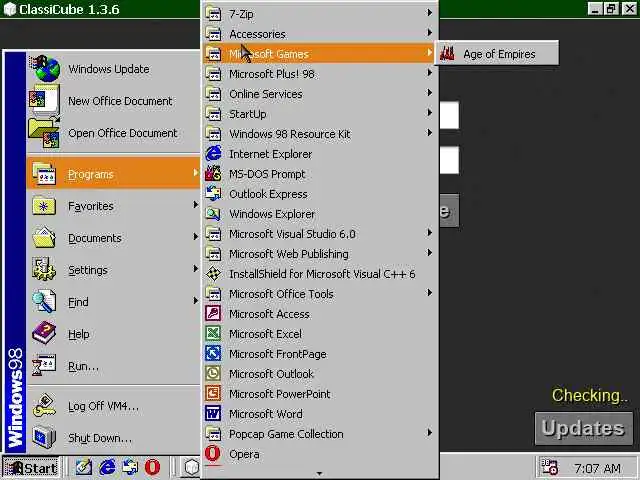Screen dimensions: 640x480
Task: Click the Run icon
Action: click(x=44, y=365)
